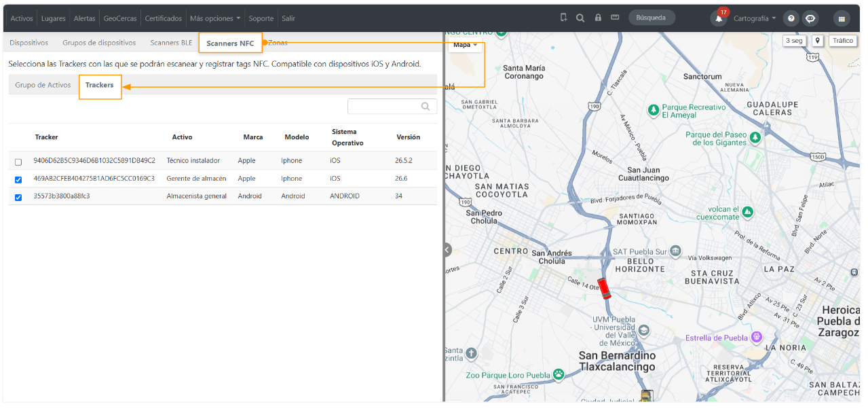Screen dimensions: 868x413
Task: Toggle the Tráfico map layer button
Action: (843, 41)
